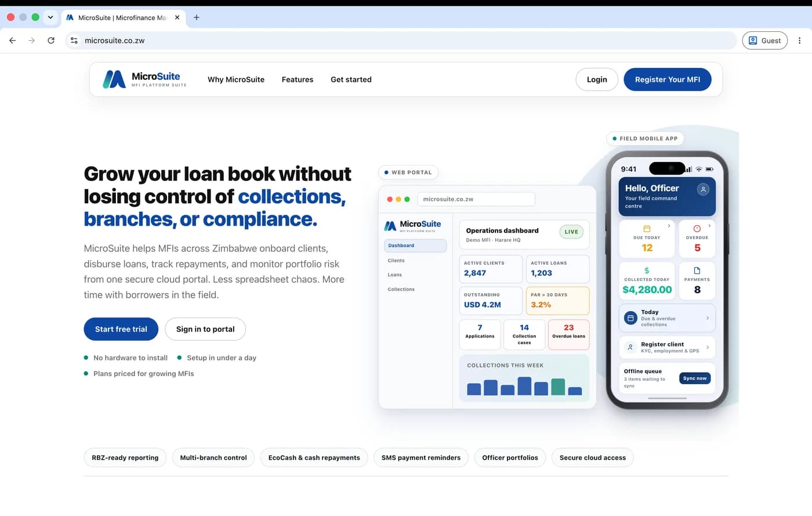Click the Outstanding USD 4.2M card

point(491,301)
